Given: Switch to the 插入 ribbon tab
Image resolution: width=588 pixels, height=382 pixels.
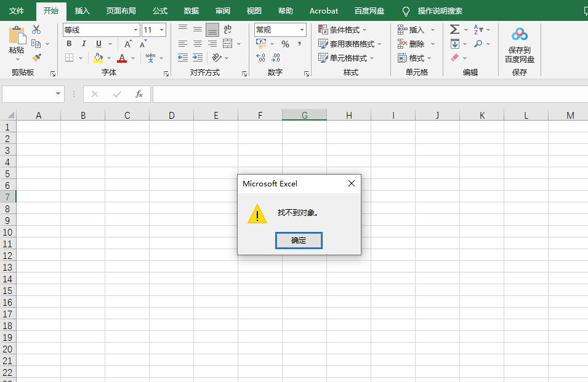Looking at the screenshot, I should click(83, 10).
